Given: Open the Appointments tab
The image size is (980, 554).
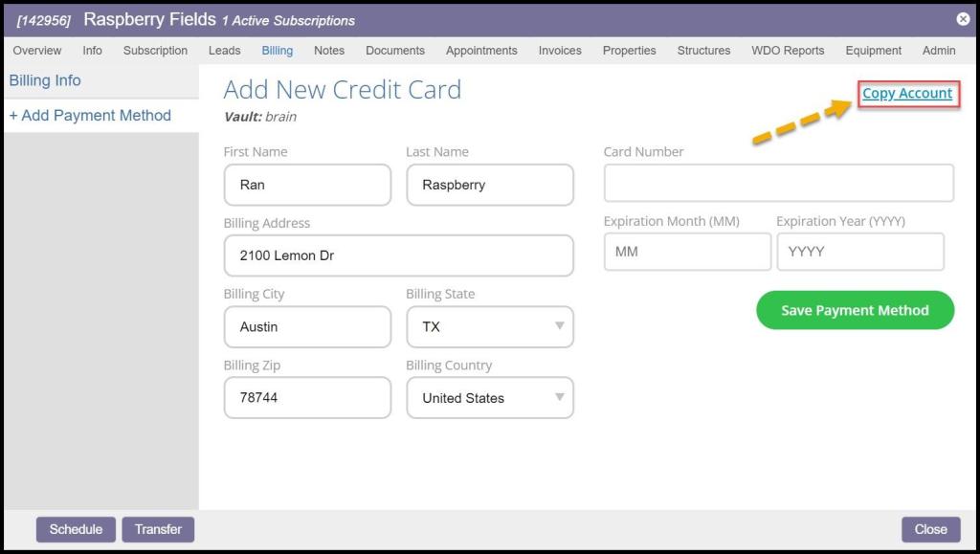Looking at the screenshot, I should pyautogui.click(x=481, y=51).
